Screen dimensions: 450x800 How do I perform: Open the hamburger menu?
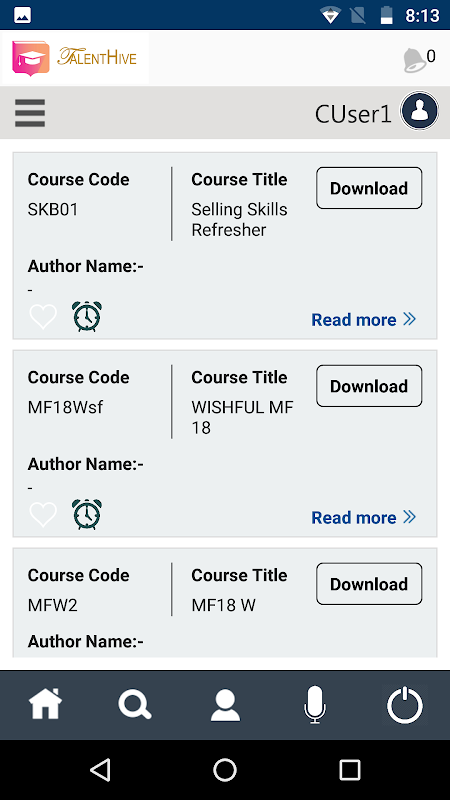point(30,113)
